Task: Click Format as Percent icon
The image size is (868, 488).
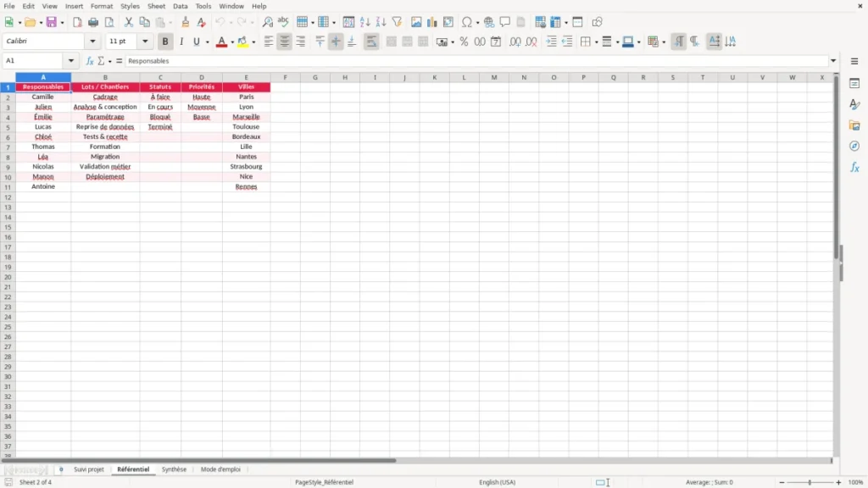Action: point(464,42)
